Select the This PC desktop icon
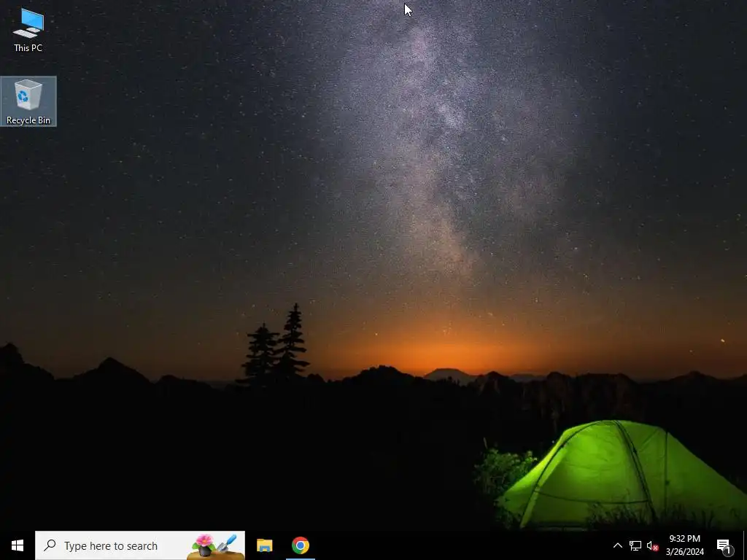Image resolution: width=747 pixels, height=560 pixels. pos(28,29)
